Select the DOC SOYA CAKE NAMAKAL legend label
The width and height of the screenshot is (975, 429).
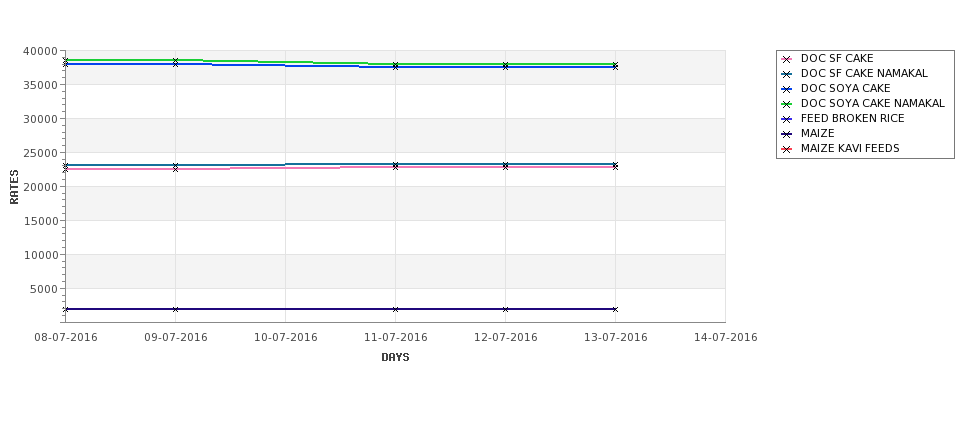click(x=872, y=104)
